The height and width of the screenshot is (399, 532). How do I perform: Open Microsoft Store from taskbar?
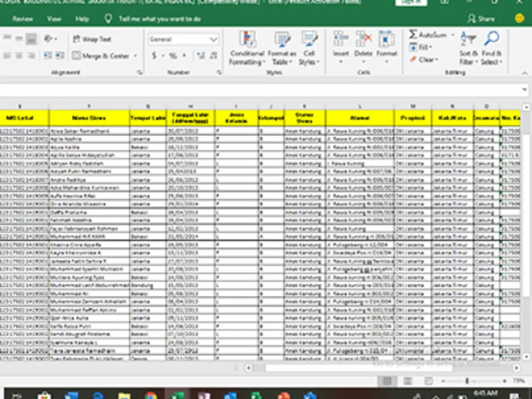(44, 396)
